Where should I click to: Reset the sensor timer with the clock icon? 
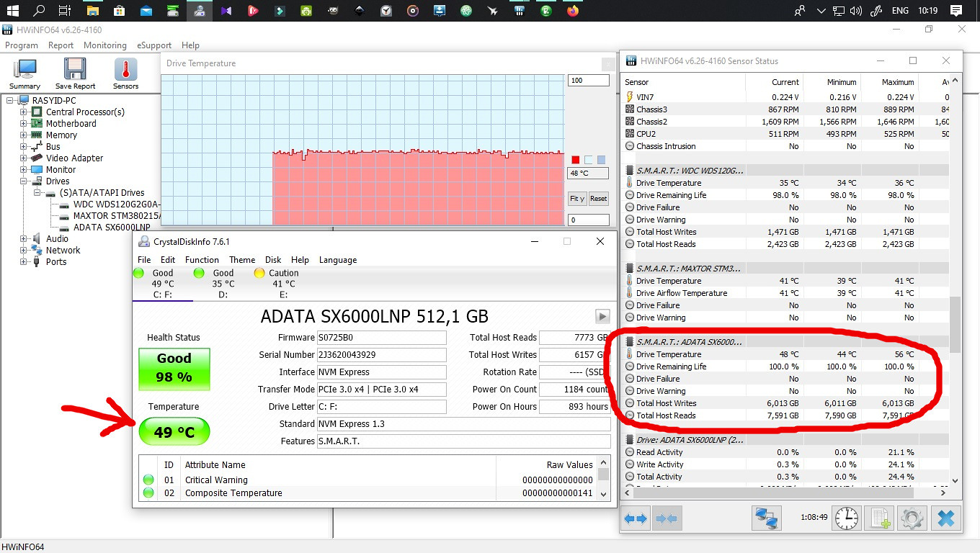846,518
